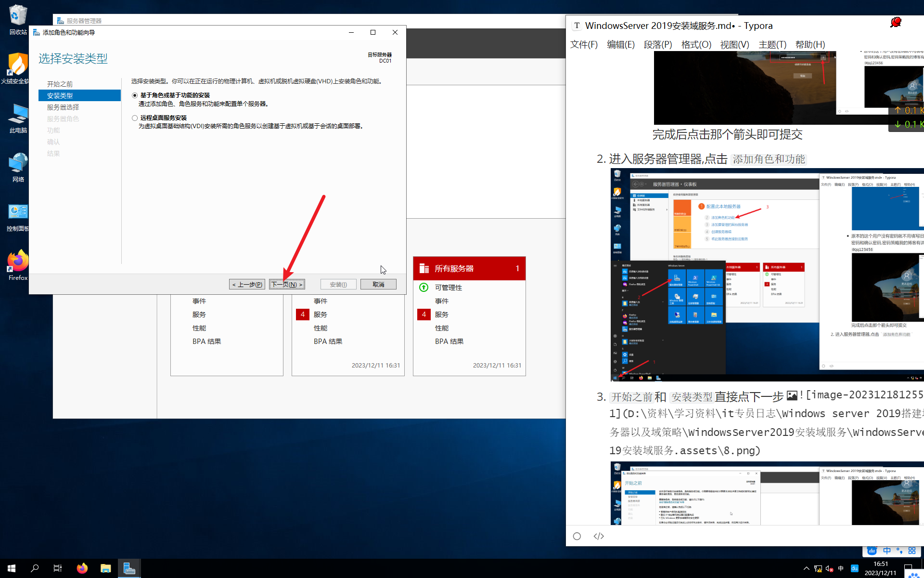
Task: Open the Recycle Bin desktop icon
Action: [17, 19]
